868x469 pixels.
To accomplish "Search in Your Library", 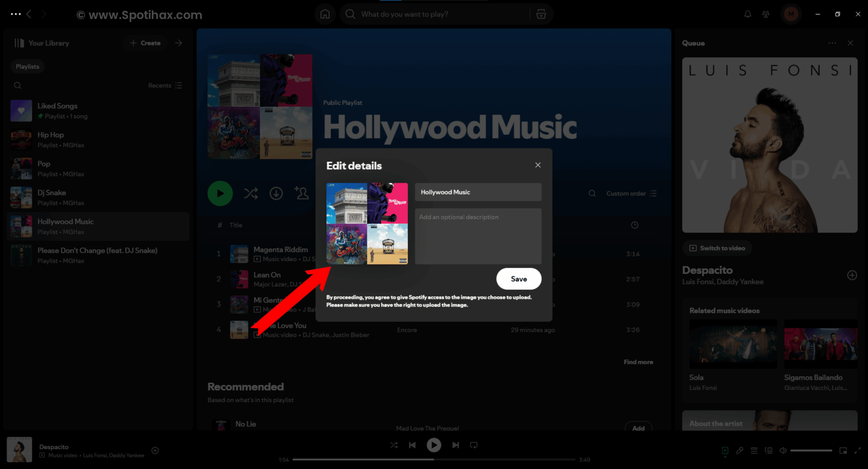I will [x=18, y=85].
